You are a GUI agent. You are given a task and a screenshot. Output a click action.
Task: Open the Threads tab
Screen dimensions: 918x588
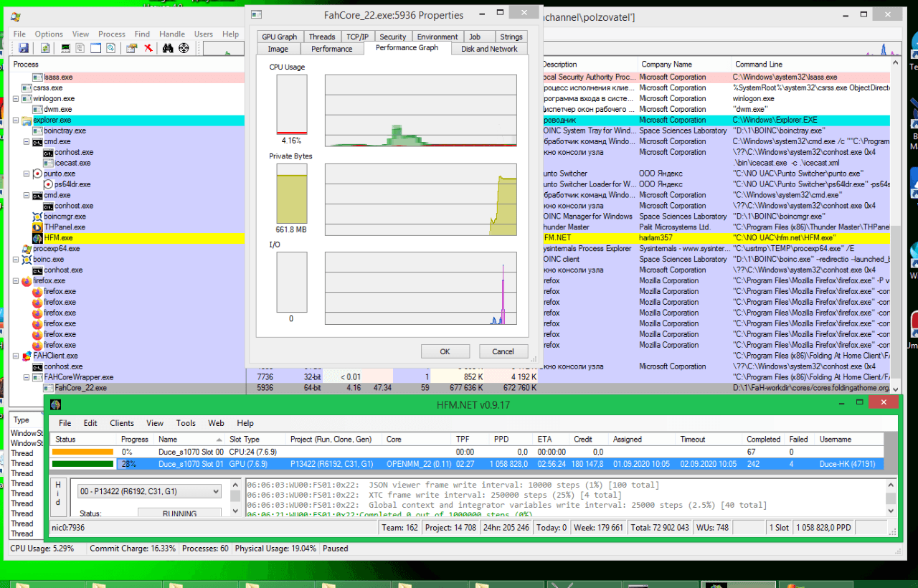(322, 37)
